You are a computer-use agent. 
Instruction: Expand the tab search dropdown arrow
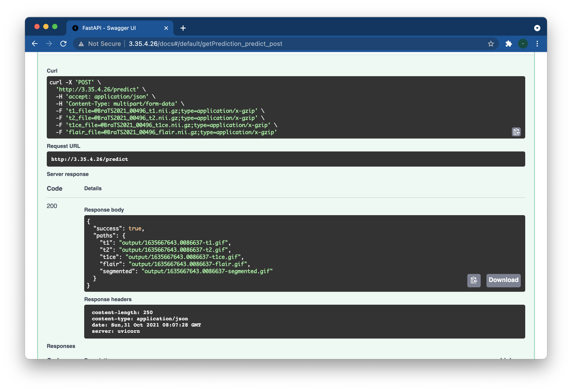click(537, 28)
